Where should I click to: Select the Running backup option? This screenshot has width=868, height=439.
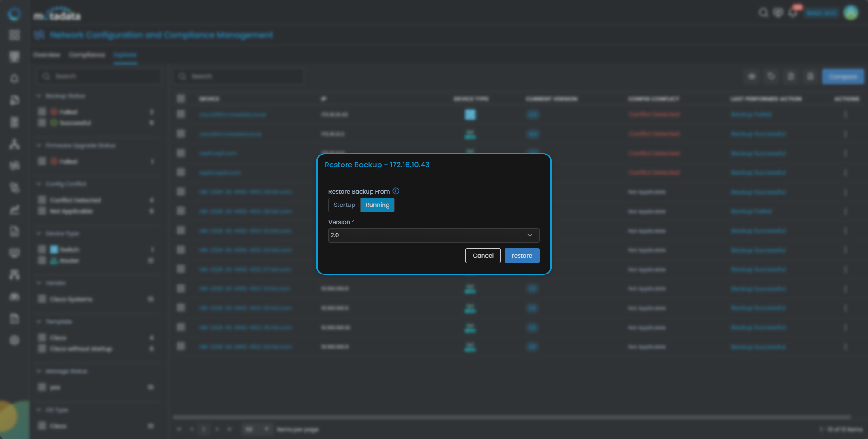(377, 205)
